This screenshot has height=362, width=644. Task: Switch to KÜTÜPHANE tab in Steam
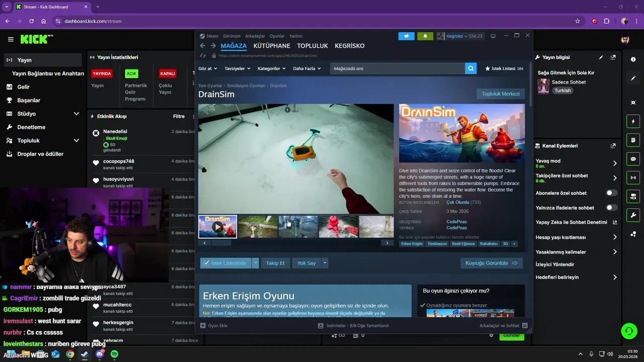(272, 46)
